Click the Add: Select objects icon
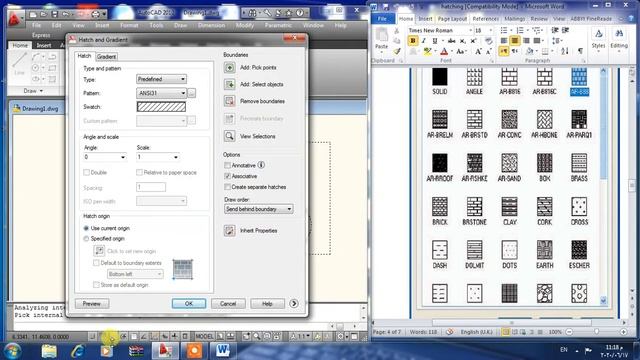Screen dimensions: 640x360 pos(229,84)
